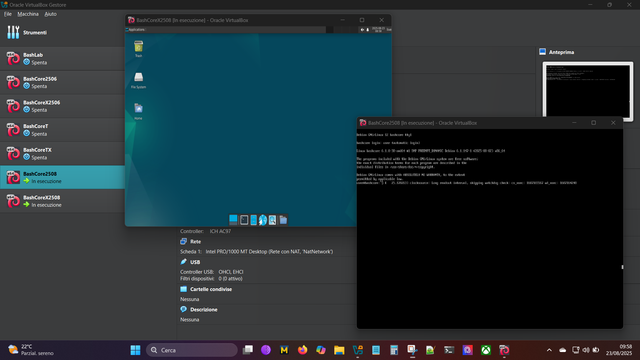
Task: Click the Anteprima preview thumbnail
Action: point(588,91)
